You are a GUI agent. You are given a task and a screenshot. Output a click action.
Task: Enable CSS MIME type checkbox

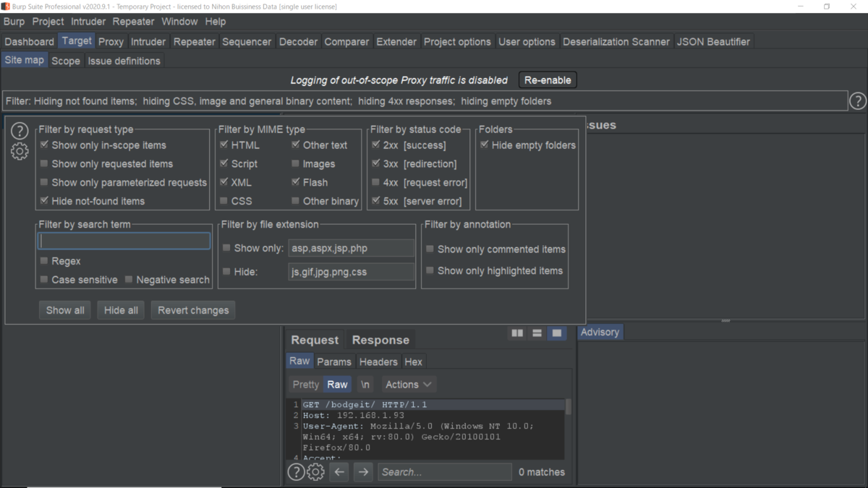(x=224, y=201)
